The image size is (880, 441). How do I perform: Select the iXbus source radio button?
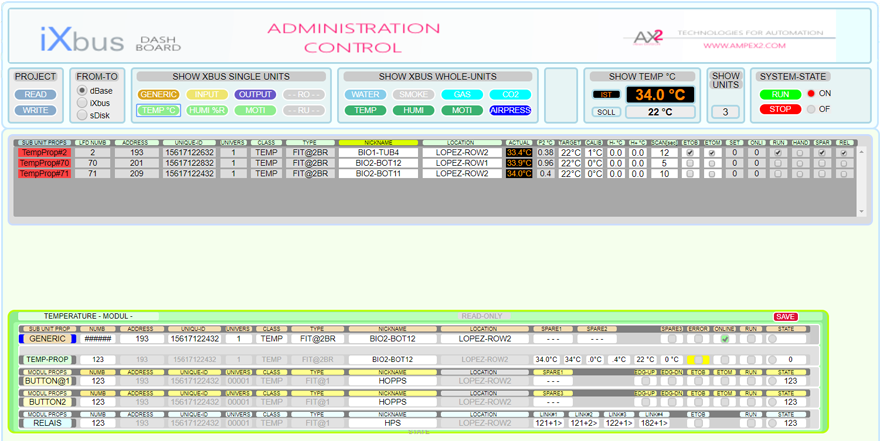[x=82, y=103]
